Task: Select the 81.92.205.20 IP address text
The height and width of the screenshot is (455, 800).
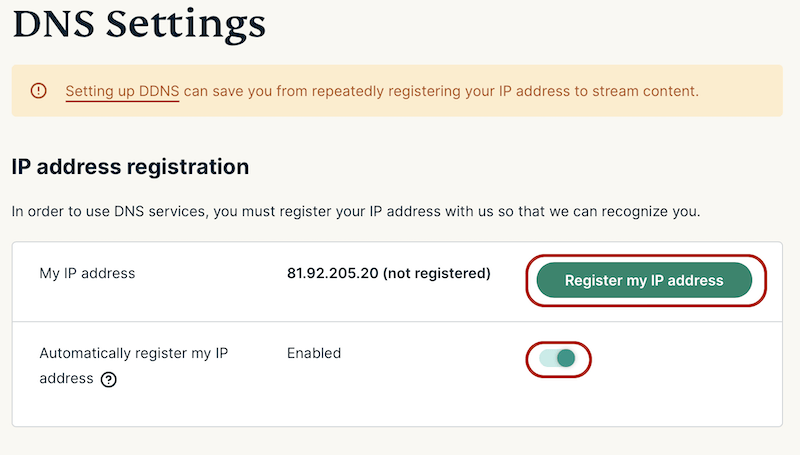Action: pyautogui.click(x=333, y=273)
